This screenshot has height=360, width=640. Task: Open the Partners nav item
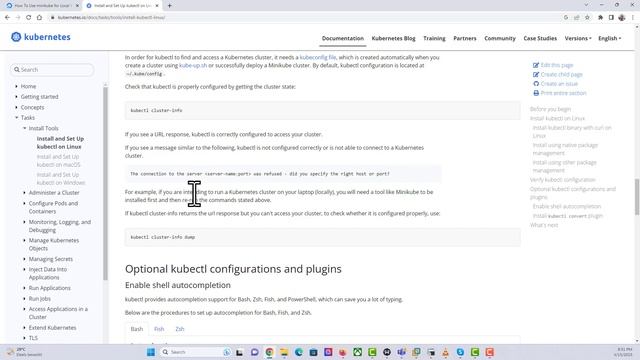(464, 38)
